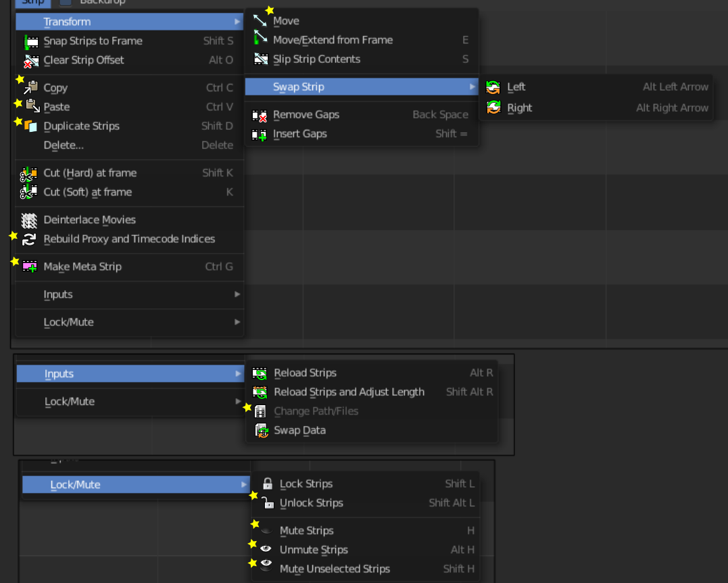Select the Unmute Strips eye icon
Image resolution: width=728 pixels, height=583 pixels.
click(x=266, y=549)
